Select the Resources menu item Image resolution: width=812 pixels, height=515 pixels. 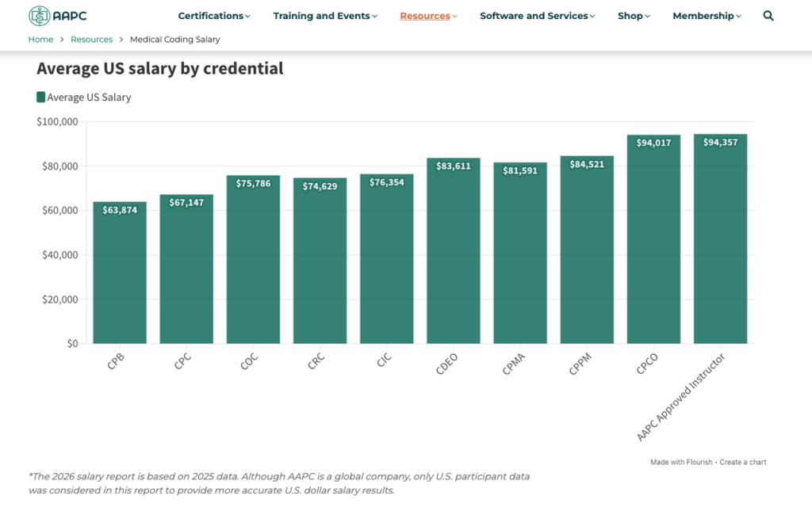[x=425, y=15]
